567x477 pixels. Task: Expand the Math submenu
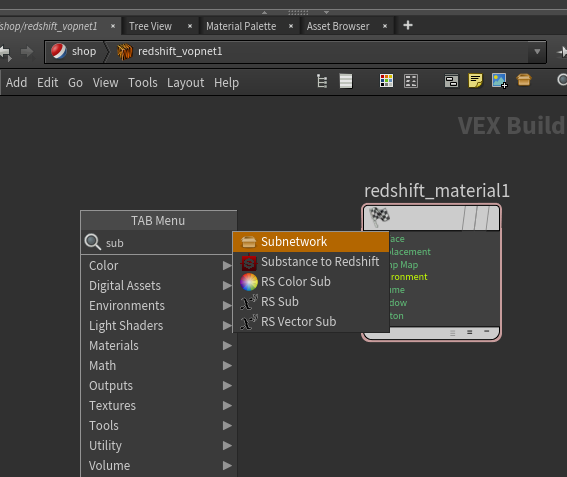[159, 366]
